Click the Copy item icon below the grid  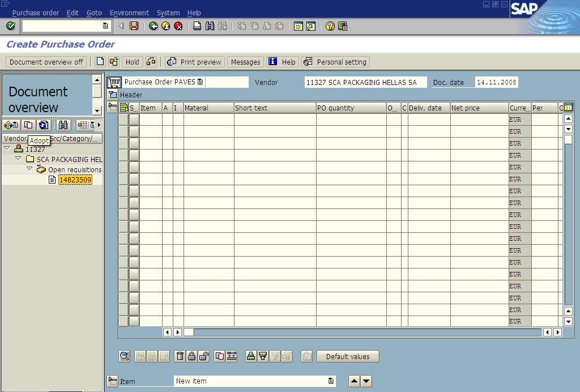219,356
